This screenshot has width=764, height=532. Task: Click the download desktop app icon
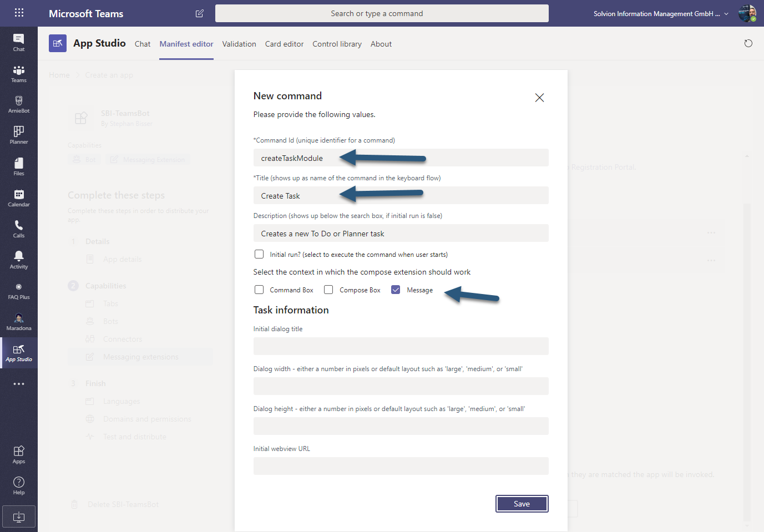coord(19,516)
